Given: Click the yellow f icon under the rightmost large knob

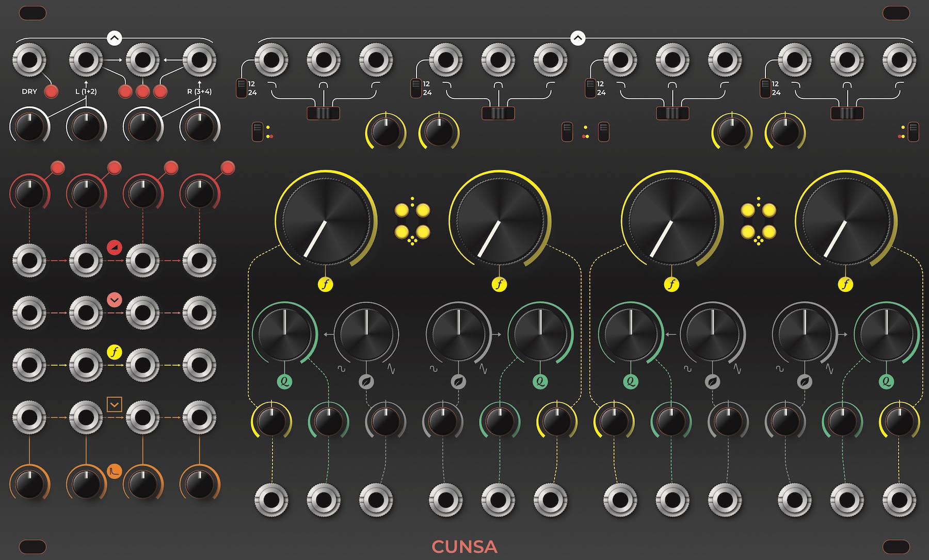Looking at the screenshot, I should pyautogui.click(x=845, y=284).
